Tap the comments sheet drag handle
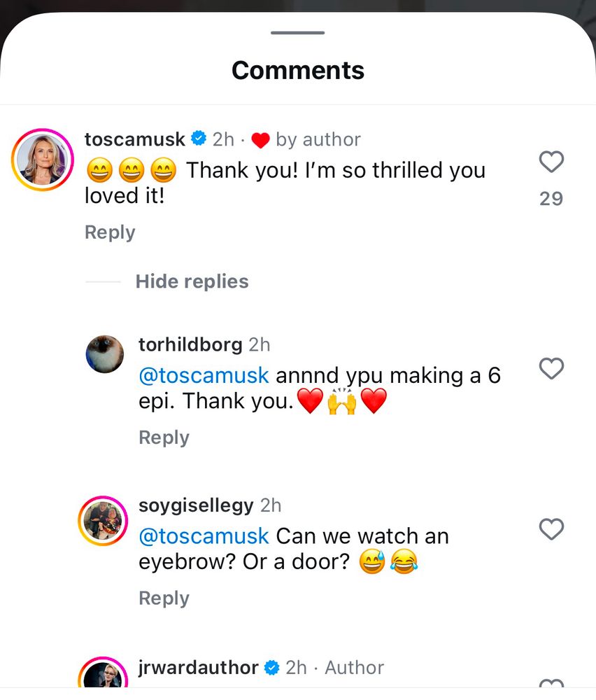This screenshot has width=596, height=700. (297, 33)
